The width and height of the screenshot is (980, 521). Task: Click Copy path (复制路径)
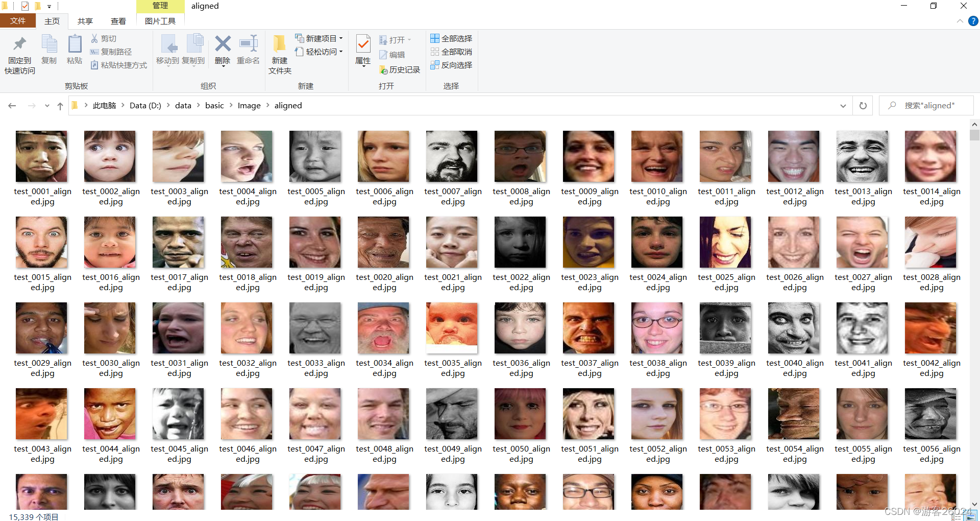pos(111,52)
